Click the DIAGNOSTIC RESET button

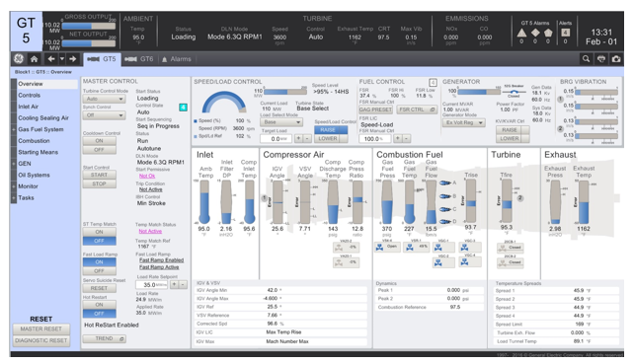click(41, 341)
